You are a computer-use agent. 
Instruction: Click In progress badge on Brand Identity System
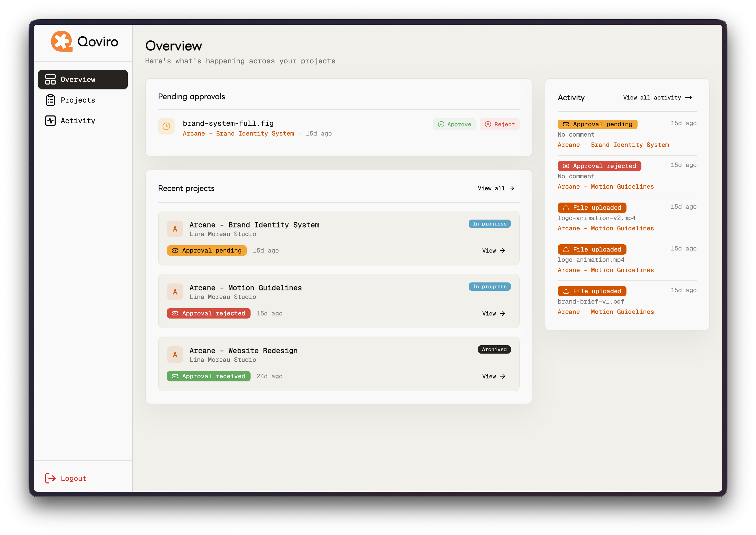coord(489,224)
